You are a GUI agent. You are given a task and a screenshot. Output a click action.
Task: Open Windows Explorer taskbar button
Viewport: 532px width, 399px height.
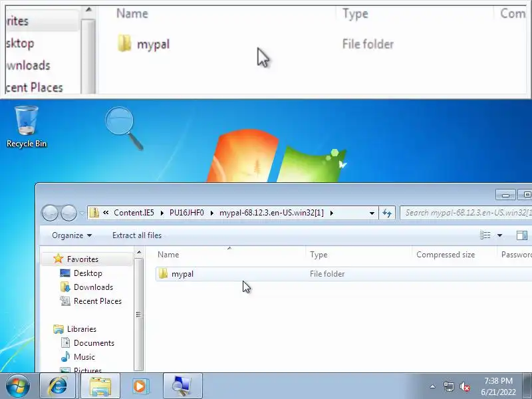pos(100,386)
